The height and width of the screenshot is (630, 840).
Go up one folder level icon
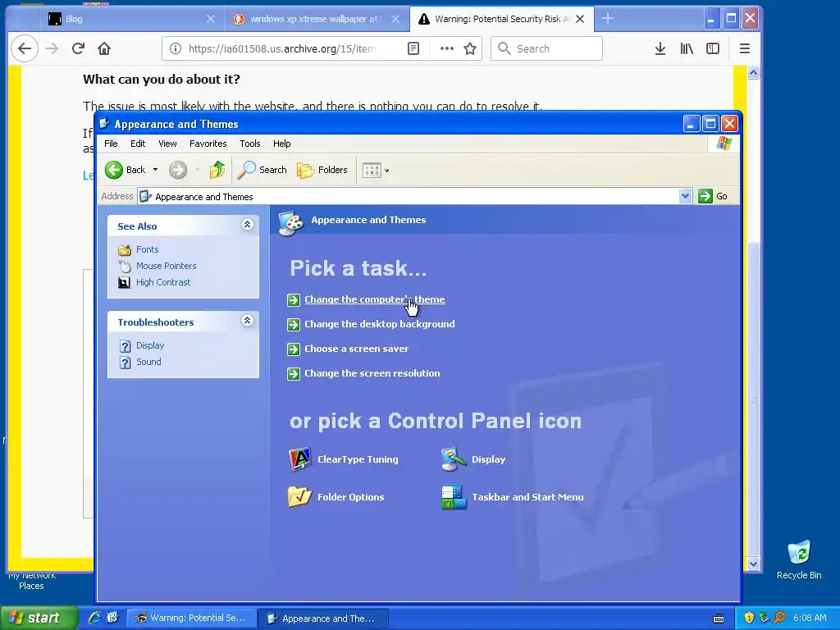click(x=217, y=171)
